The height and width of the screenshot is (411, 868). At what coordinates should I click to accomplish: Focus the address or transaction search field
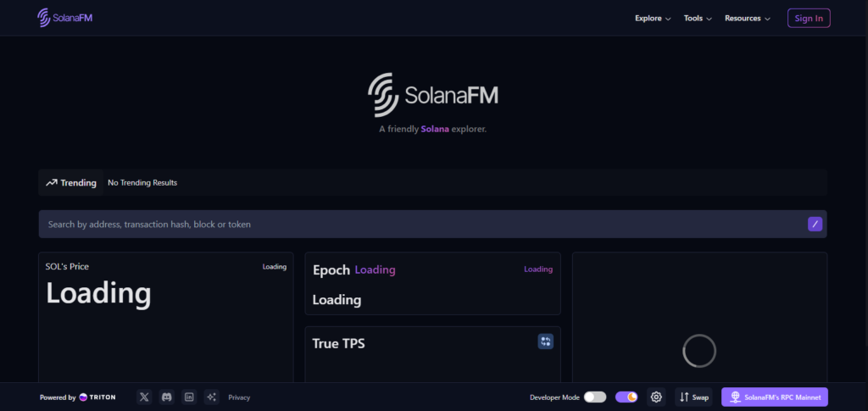point(433,224)
